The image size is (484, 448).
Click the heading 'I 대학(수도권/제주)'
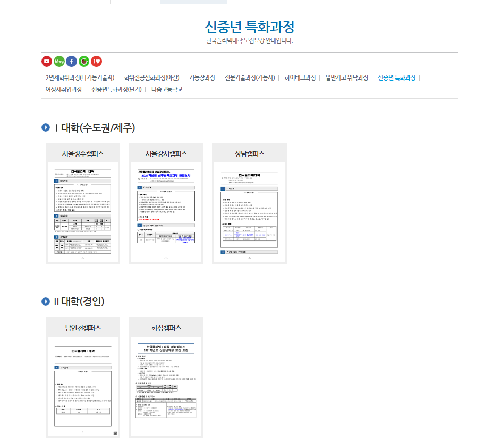[95, 127]
